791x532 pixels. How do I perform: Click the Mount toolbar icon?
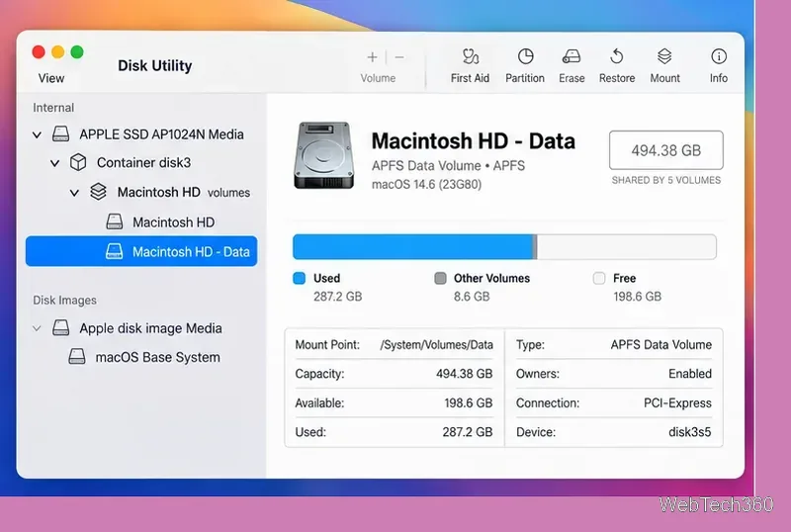point(664,56)
